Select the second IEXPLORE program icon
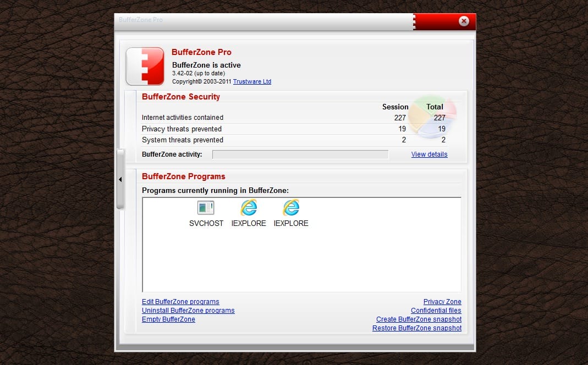The width and height of the screenshot is (588, 365). coord(291,208)
